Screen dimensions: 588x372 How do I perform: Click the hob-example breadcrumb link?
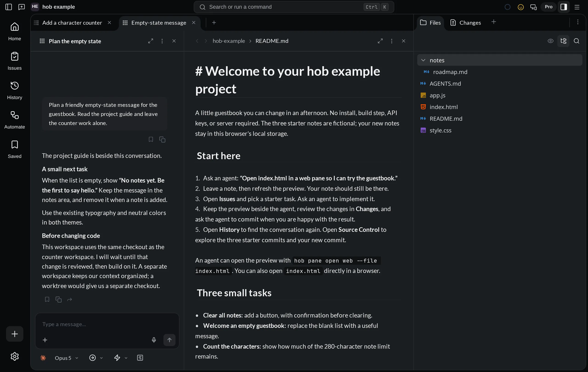coord(229,41)
